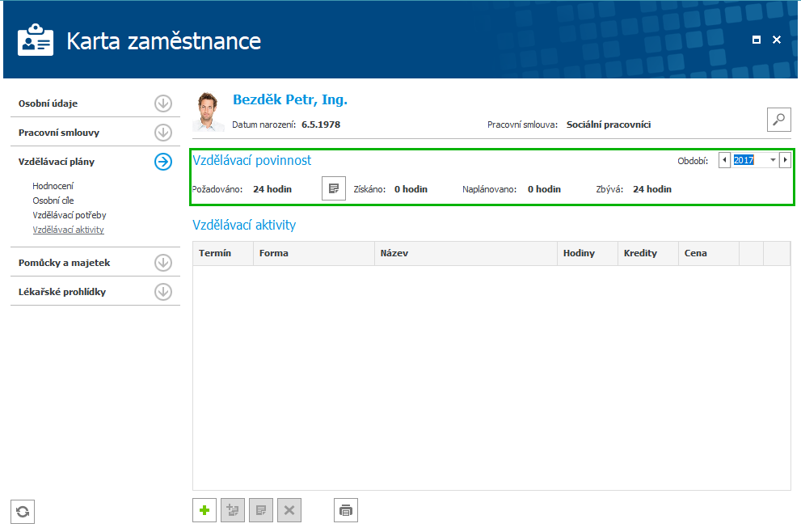
Task: Click the Naplánovano 0 hodin value
Action: pyautogui.click(x=544, y=189)
